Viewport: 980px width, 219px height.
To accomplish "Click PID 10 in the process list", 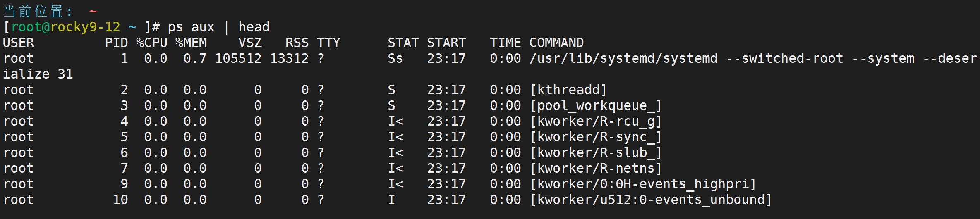I will [120, 200].
